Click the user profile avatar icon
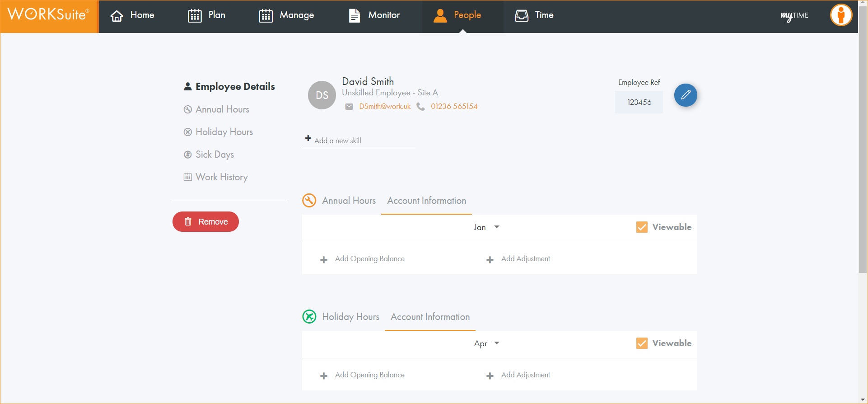Viewport: 868px width, 404px height. (840, 15)
